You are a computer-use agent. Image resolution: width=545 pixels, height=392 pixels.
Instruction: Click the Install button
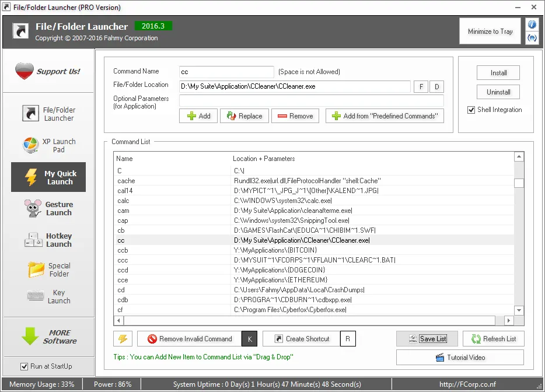(x=498, y=72)
